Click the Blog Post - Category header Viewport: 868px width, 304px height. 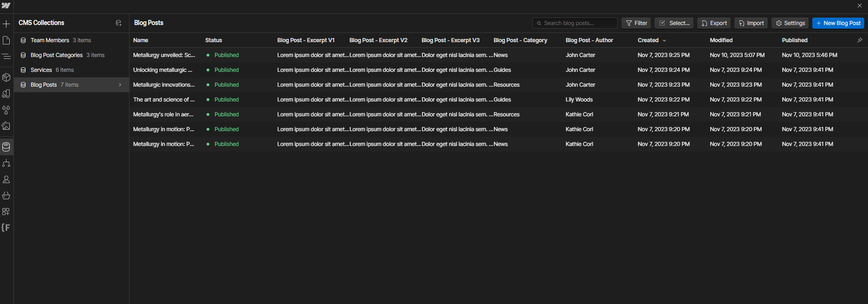pos(520,40)
